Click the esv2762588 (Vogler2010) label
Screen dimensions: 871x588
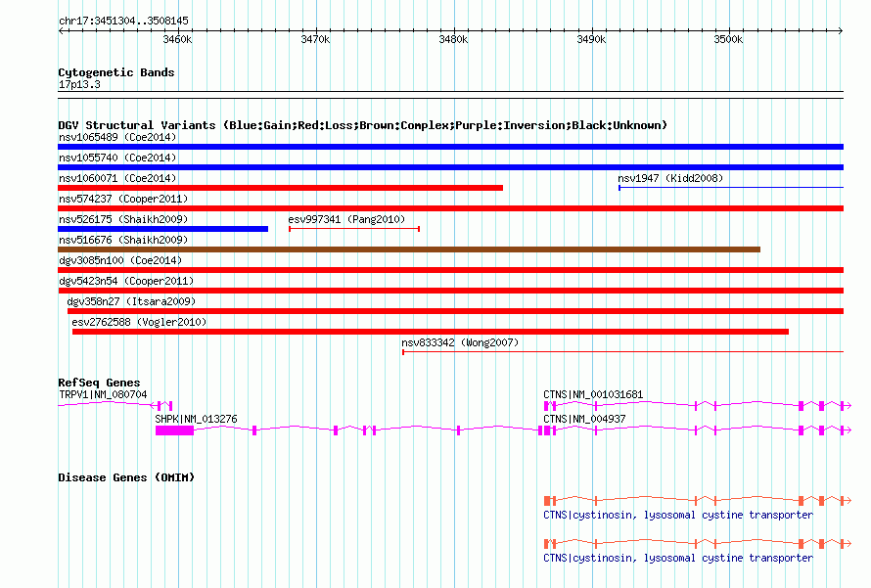coord(139,322)
